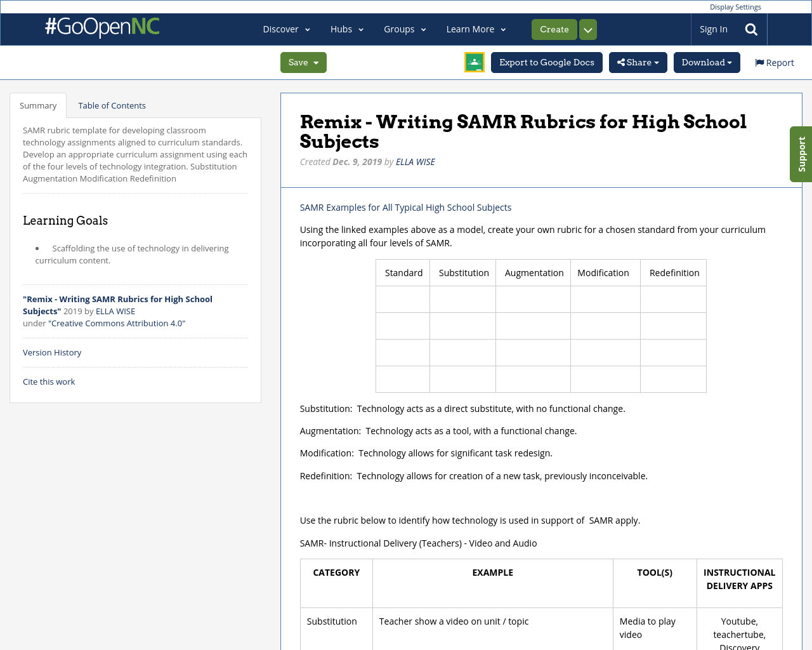
Task: Open the Download dropdown menu
Action: (706, 63)
